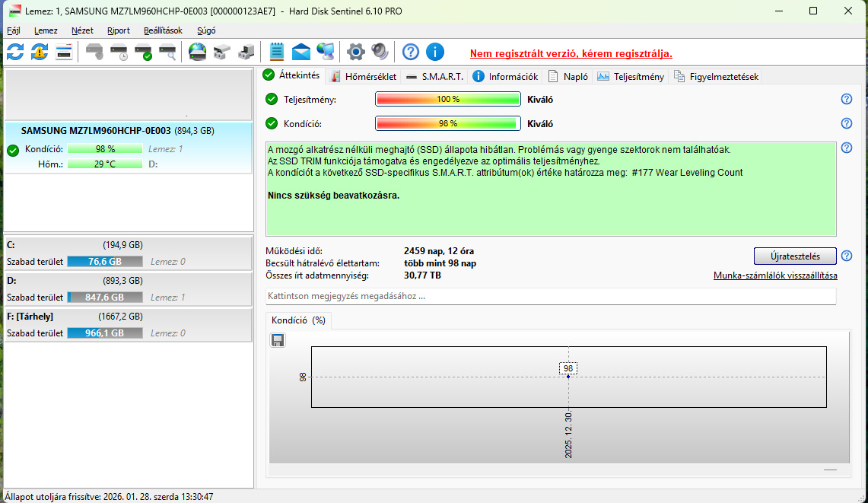The height and width of the screenshot is (503, 868).
Task: Click the red unregistered version link
Action: point(571,54)
